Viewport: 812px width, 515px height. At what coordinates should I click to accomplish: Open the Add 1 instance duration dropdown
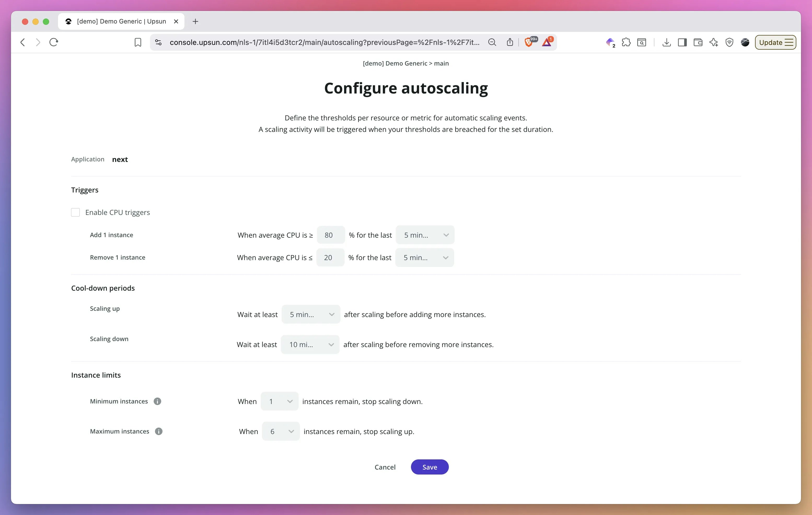point(425,235)
